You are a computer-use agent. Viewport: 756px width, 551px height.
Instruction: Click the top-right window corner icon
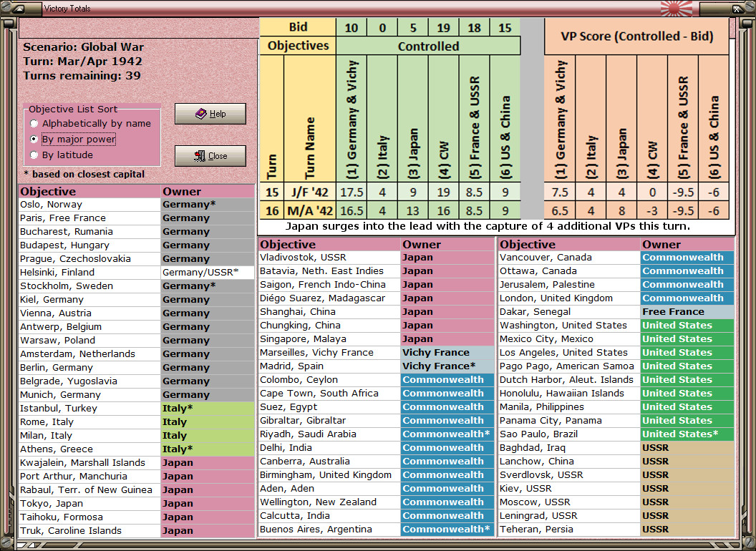[x=737, y=8]
